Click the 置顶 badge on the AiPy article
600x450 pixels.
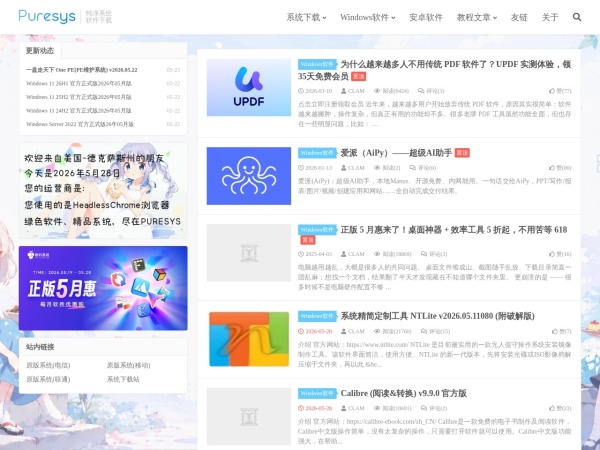pos(462,153)
